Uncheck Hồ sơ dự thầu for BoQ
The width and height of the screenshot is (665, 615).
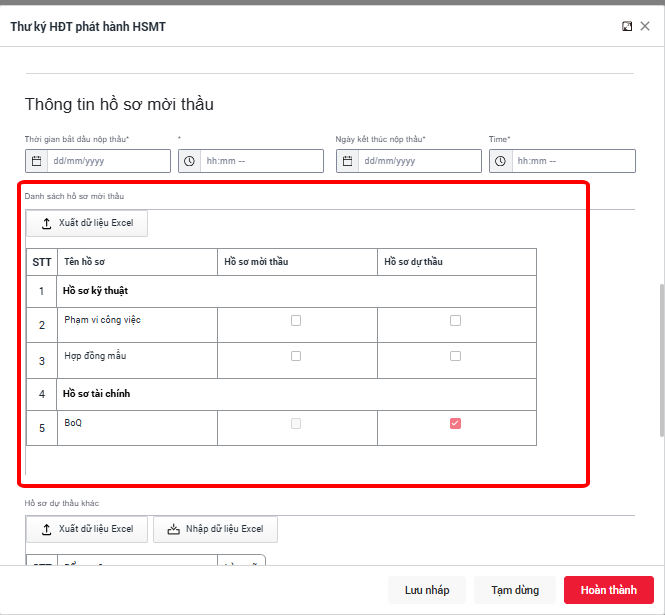pos(456,424)
